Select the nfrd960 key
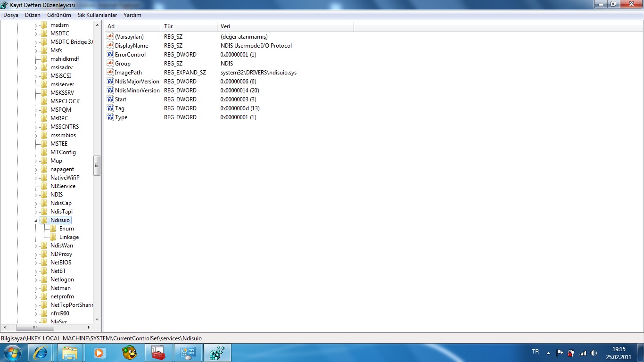 click(x=60, y=313)
